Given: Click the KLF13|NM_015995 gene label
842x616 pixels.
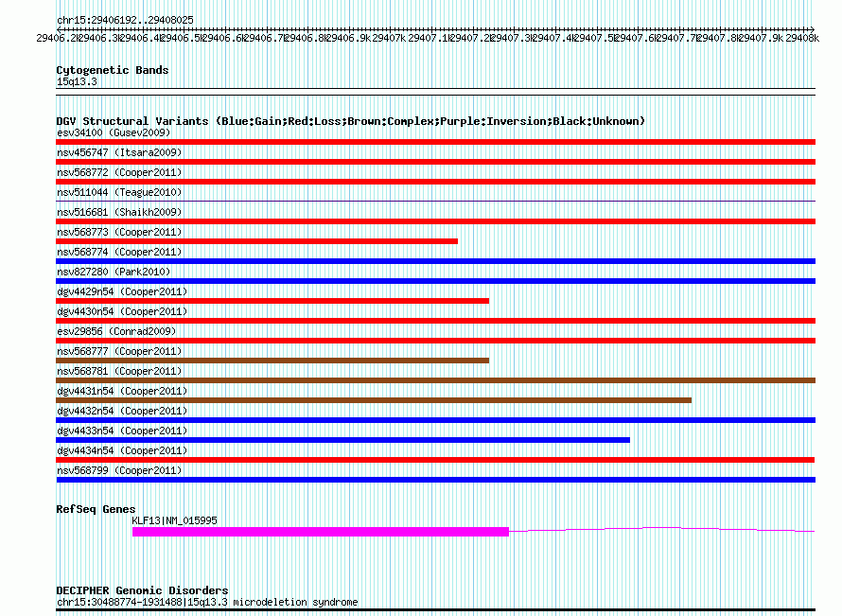Looking at the screenshot, I should [x=174, y=520].
